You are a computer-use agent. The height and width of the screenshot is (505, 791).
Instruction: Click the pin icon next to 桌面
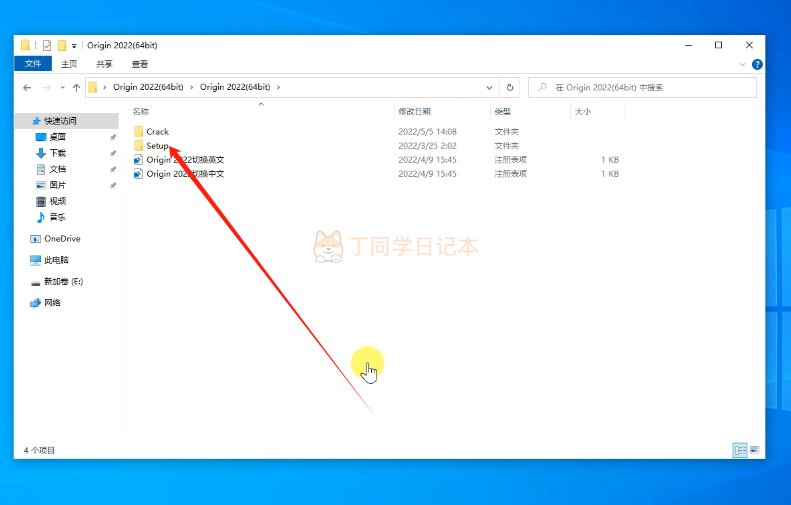click(x=113, y=137)
